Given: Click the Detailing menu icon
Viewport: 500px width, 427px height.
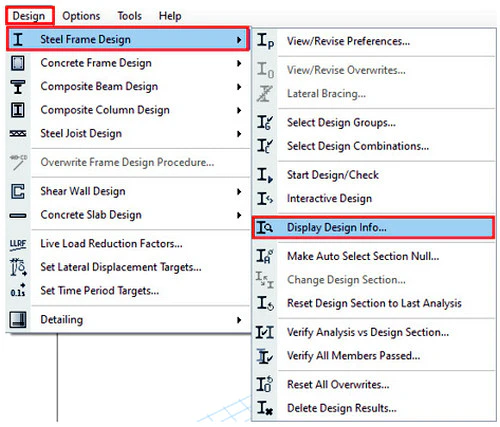Looking at the screenshot, I should pyautogui.click(x=18, y=320).
